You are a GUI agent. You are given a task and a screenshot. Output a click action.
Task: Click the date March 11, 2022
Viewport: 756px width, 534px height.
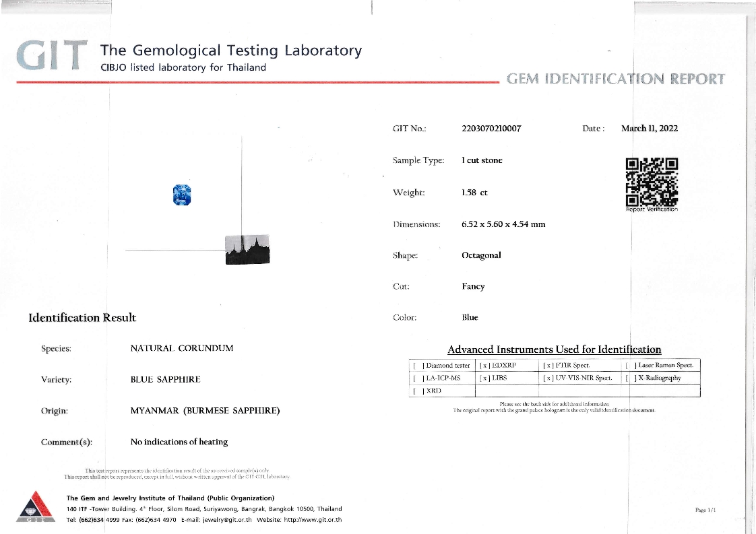coord(649,129)
